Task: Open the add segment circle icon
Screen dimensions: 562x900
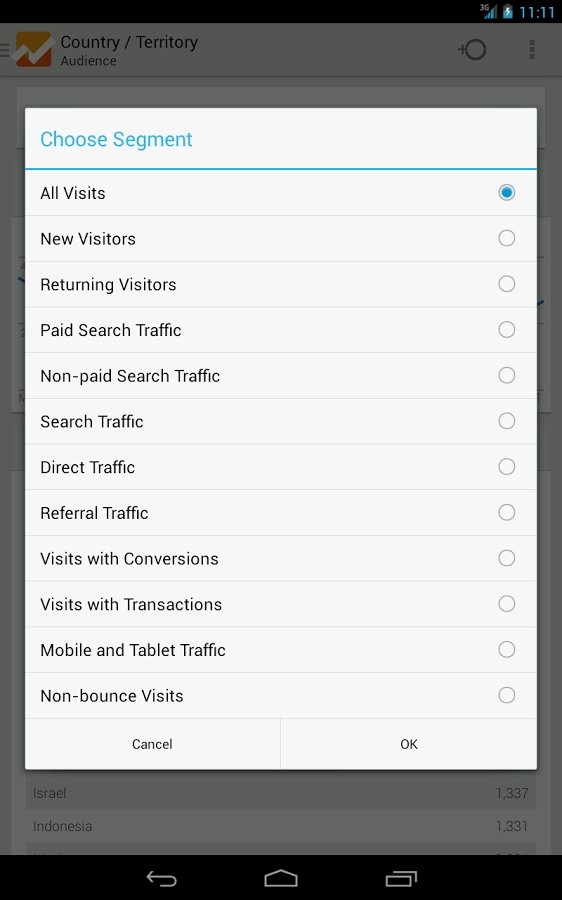Action: click(472, 50)
